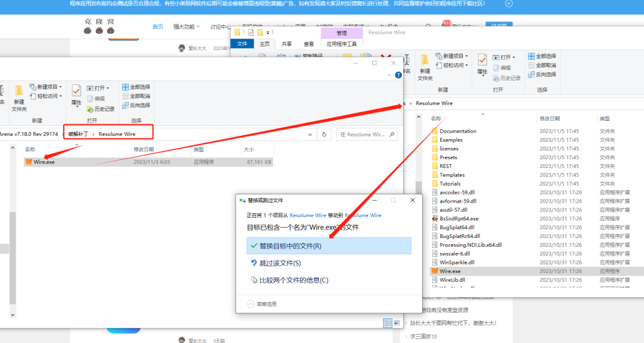Collapse the front explorer ribbon with chevron
The width and height of the screenshot is (644, 343).
click(389, 75)
